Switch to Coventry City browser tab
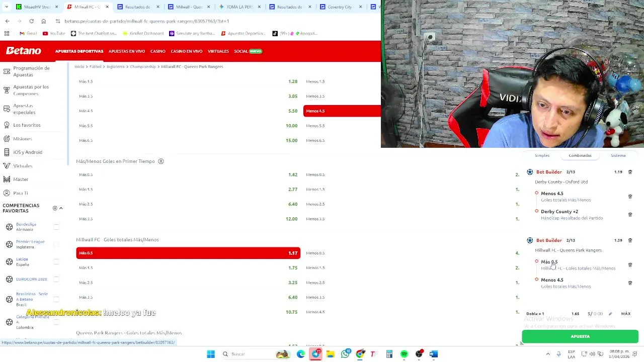Screen dimensions: 644x362 340,7
